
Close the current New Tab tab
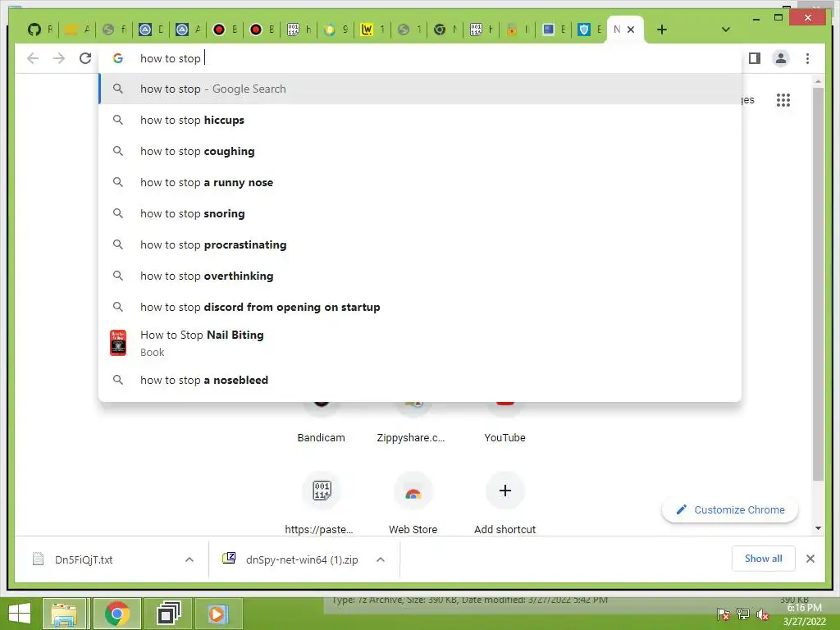coord(631,30)
